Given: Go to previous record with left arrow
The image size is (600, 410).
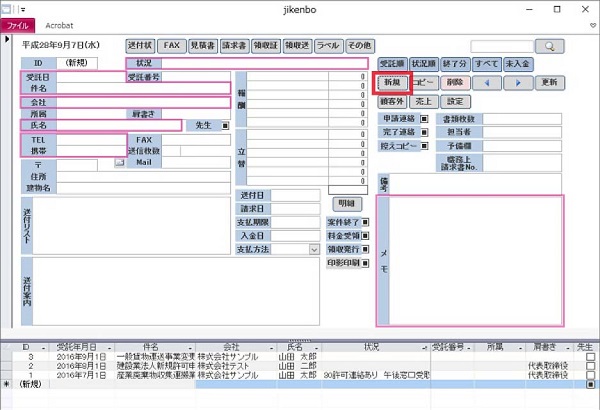Looking at the screenshot, I should 486,83.
